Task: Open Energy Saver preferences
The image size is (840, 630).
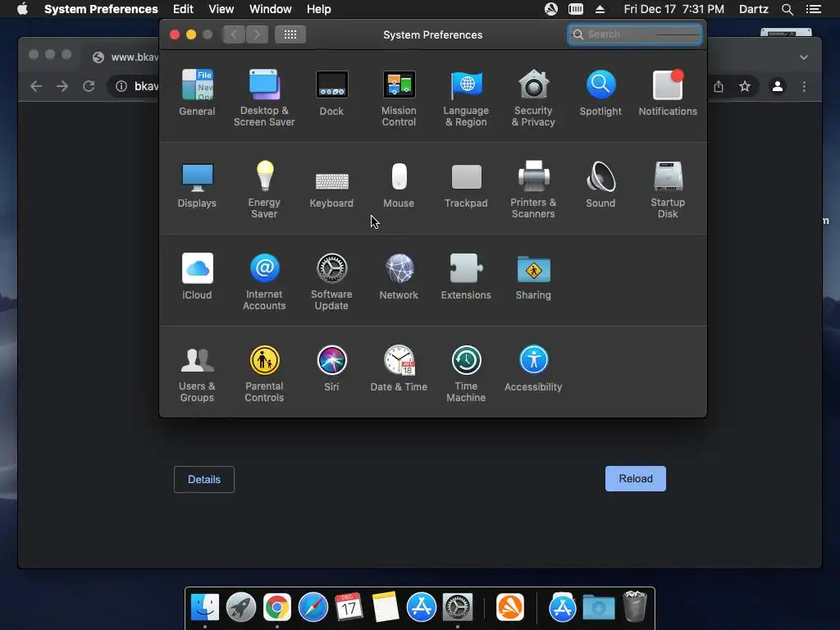Action: [x=264, y=190]
